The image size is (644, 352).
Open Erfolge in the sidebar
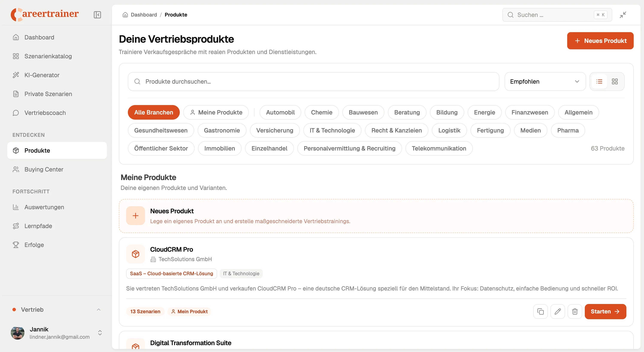[x=57, y=245]
